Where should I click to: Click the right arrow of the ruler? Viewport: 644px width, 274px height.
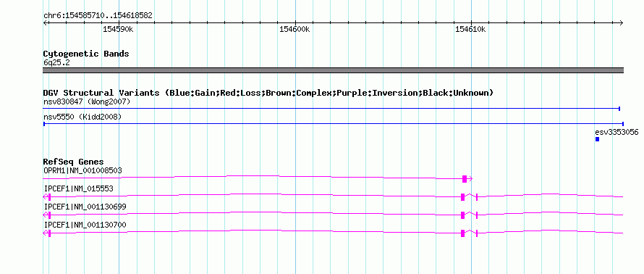pos(621,22)
